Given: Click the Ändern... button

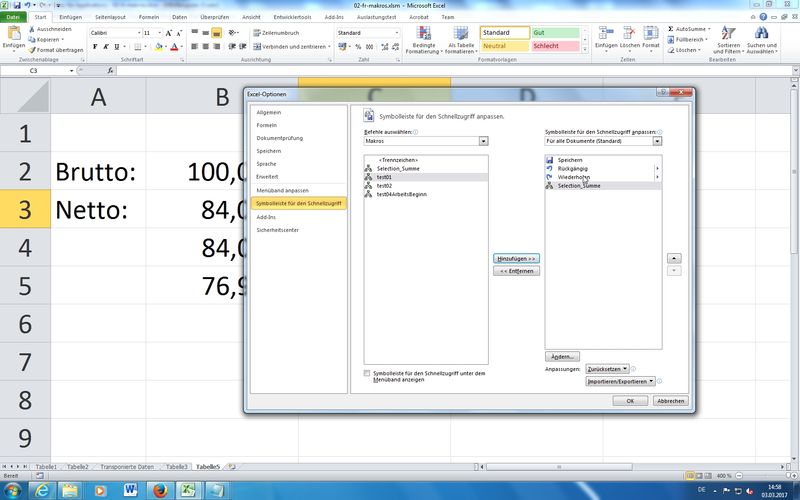Looking at the screenshot, I should 562,356.
